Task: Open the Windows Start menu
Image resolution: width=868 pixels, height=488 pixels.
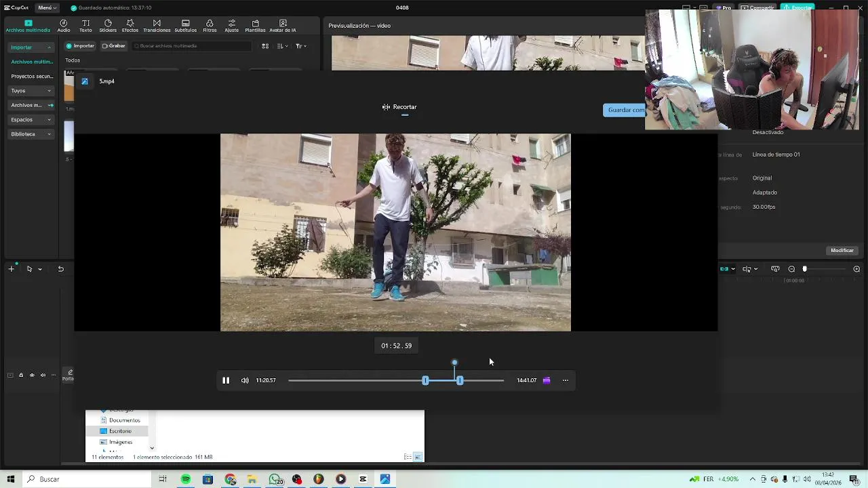Action: [11, 479]
